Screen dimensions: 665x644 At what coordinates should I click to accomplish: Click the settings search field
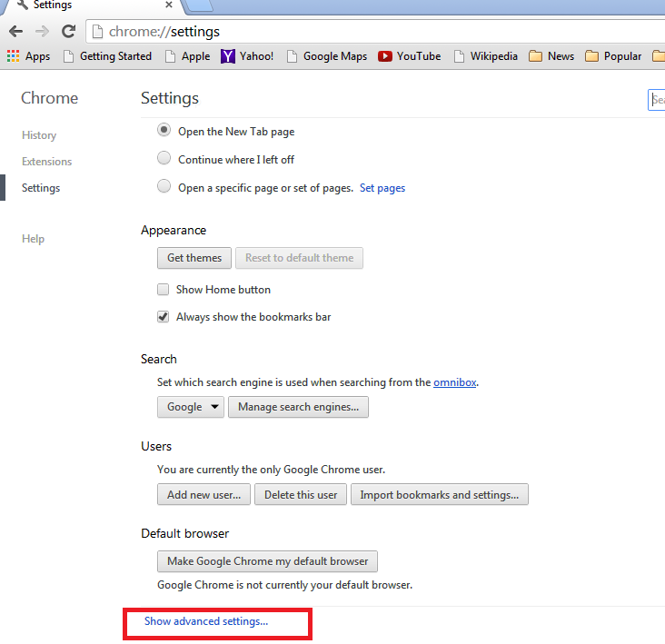tap(657, 100)
